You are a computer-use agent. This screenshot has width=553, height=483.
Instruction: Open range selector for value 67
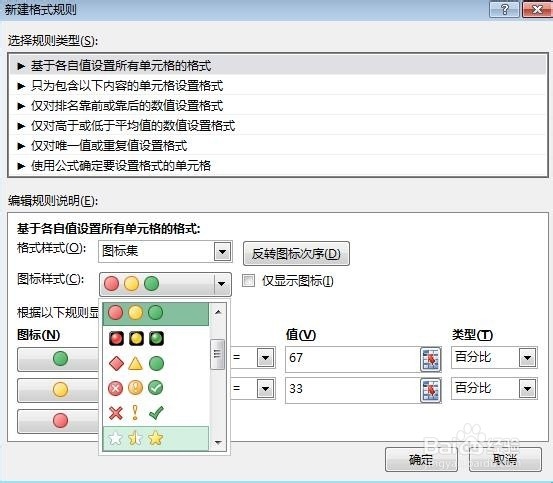431,359
